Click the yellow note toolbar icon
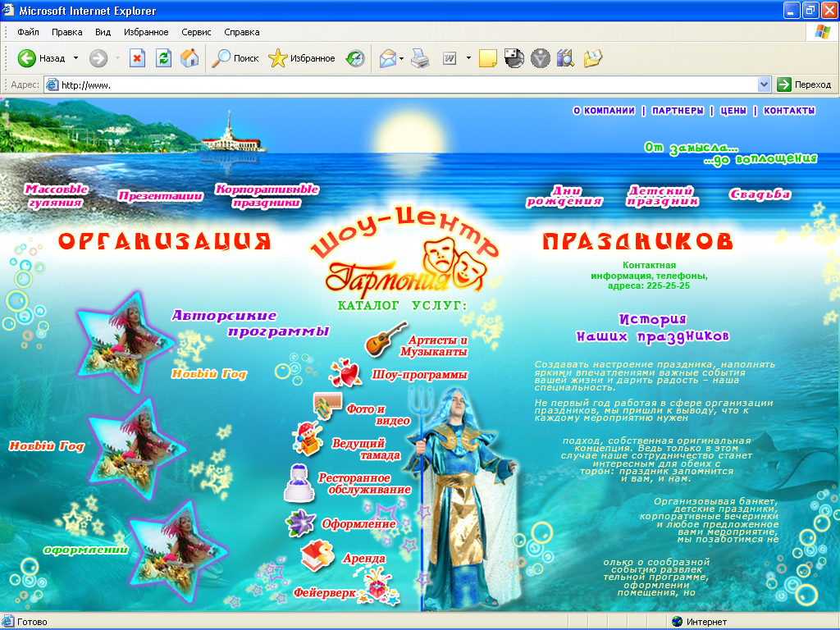 (487, 58)
